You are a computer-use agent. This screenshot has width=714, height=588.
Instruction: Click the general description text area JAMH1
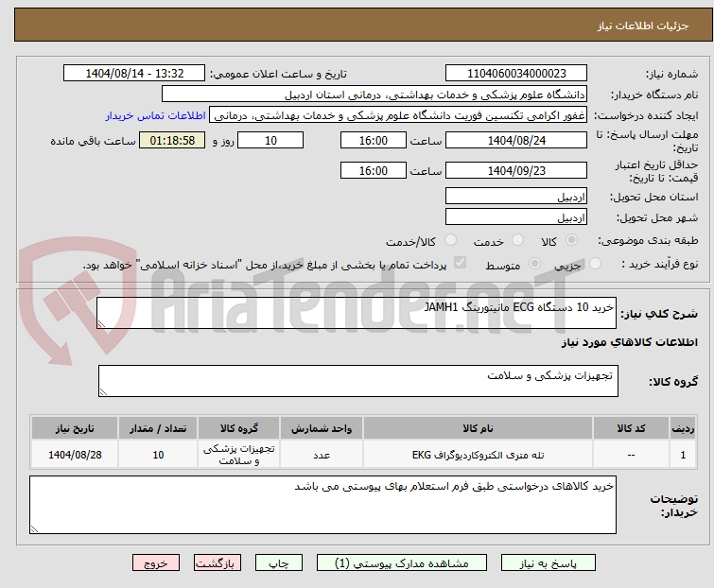pyautogui.click(x=357, y=313)
